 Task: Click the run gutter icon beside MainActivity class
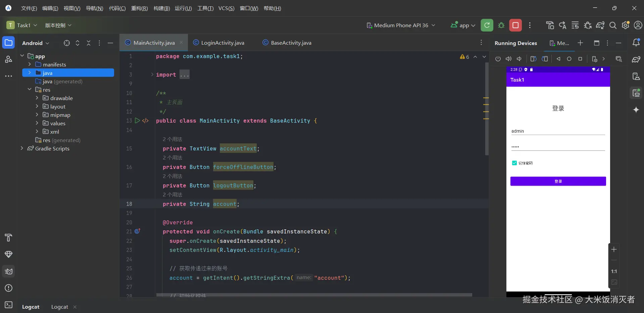click(137, 121)
